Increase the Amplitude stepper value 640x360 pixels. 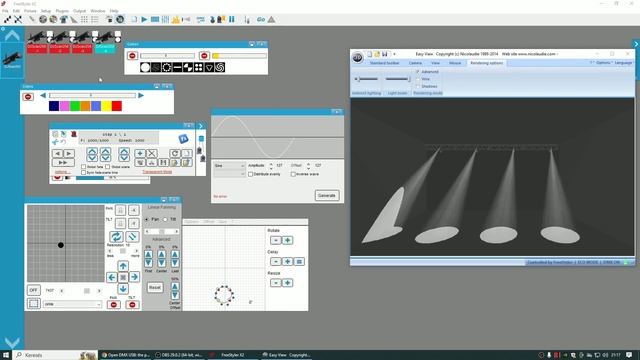(x=271, y=164)
